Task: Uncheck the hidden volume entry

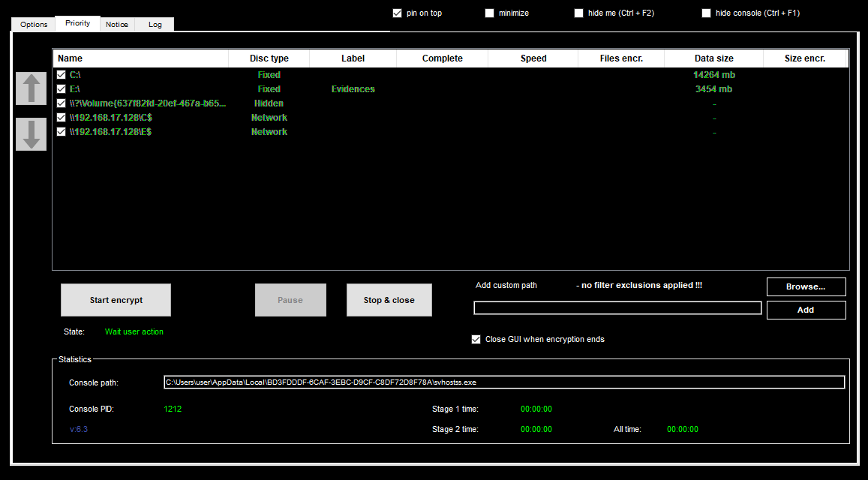Action: point(61,103)
